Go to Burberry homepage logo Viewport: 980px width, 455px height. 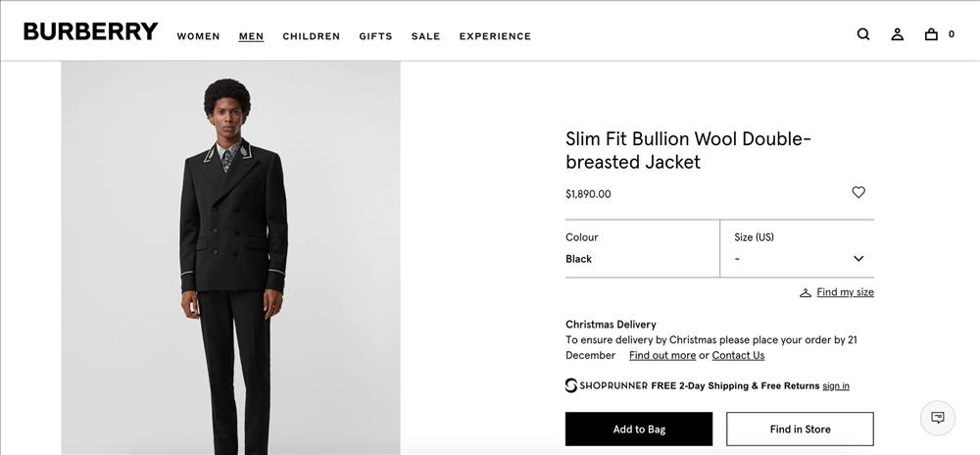(x=90, y=31)
